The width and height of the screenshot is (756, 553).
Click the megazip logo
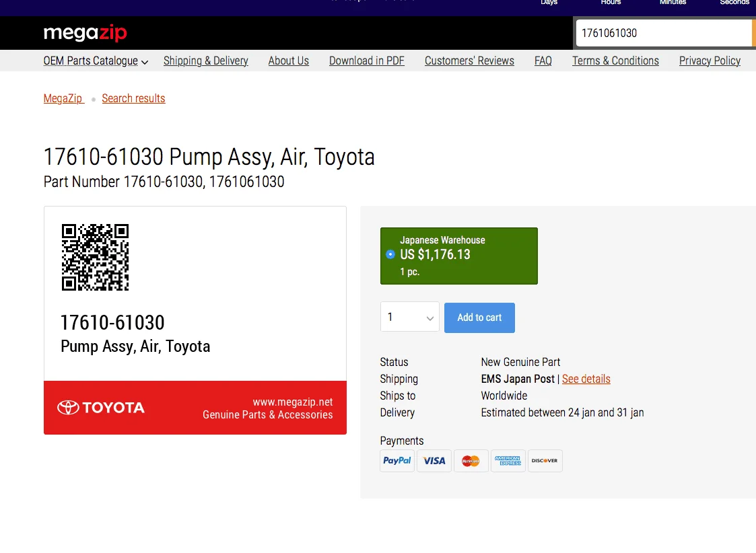pyautogui.click(x=85, y=33)
